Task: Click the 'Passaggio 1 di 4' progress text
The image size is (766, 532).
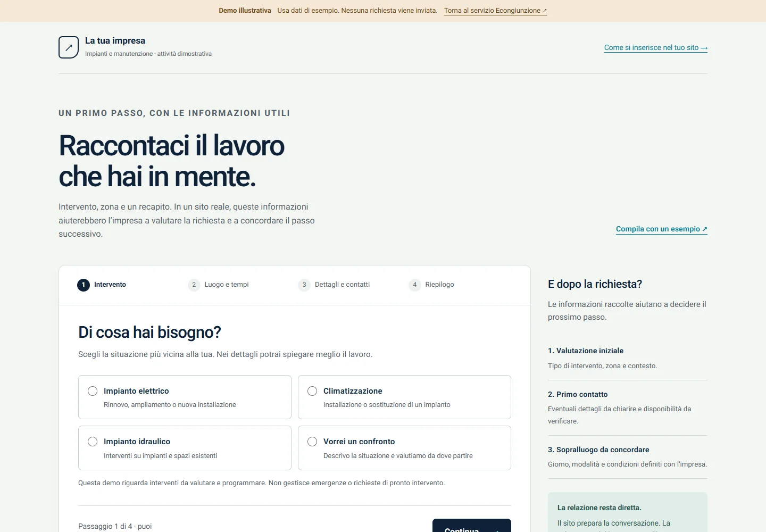Action: coord(105,526)
